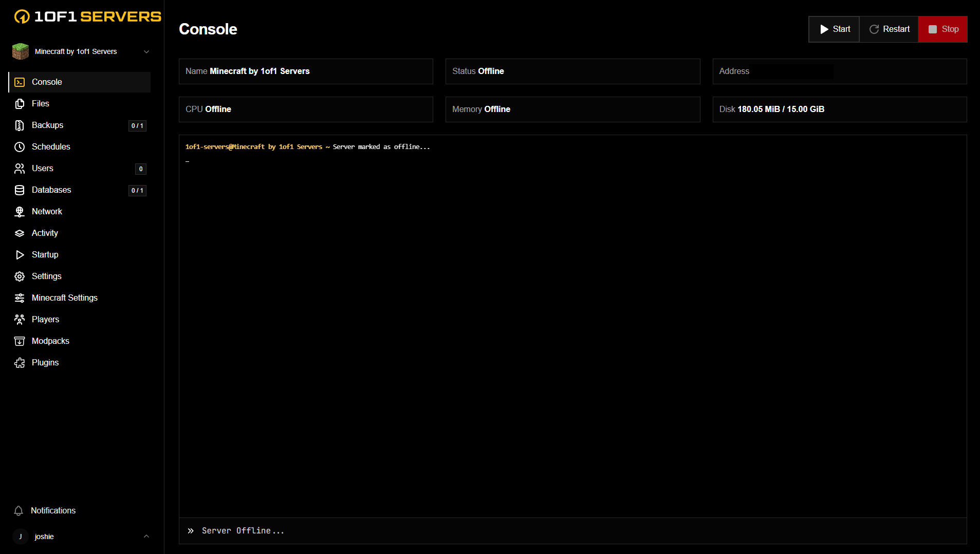
Task: Select the Plugins sidebar link
Action: 80,363
